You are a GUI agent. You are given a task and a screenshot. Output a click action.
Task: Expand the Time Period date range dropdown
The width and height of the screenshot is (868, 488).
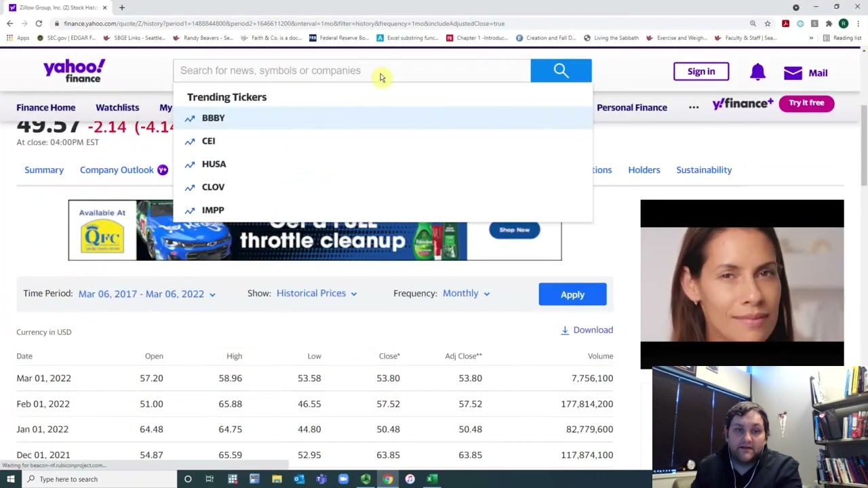pyautogui.click(x=147, y=294)
